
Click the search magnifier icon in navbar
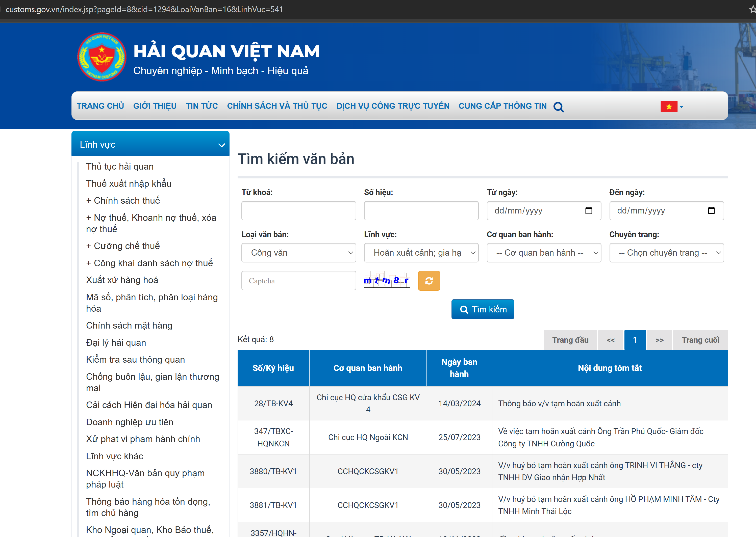(559, 107)
